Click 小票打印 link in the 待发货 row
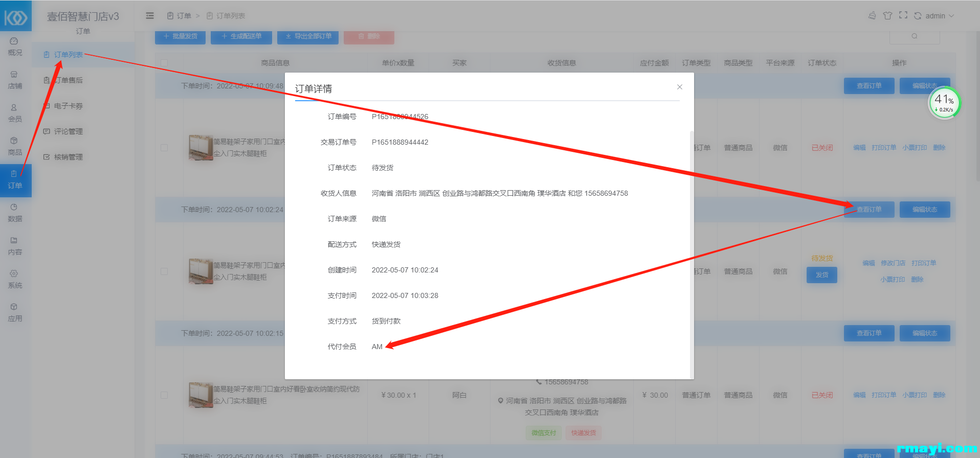980x458 pixels. coord(893,280)
